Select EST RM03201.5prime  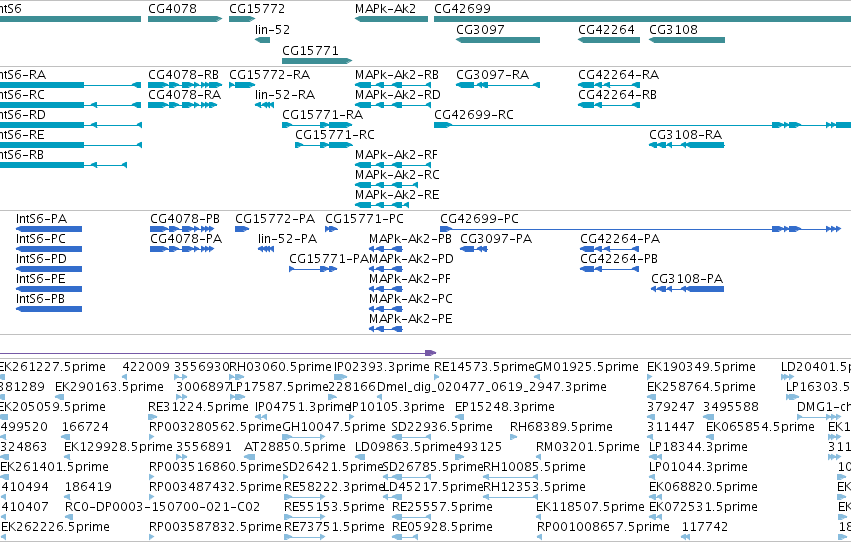coord(588,448)
